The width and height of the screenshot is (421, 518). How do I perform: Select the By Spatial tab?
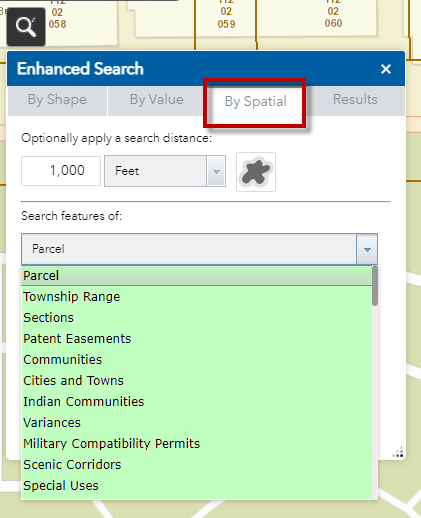pos(255,102)
